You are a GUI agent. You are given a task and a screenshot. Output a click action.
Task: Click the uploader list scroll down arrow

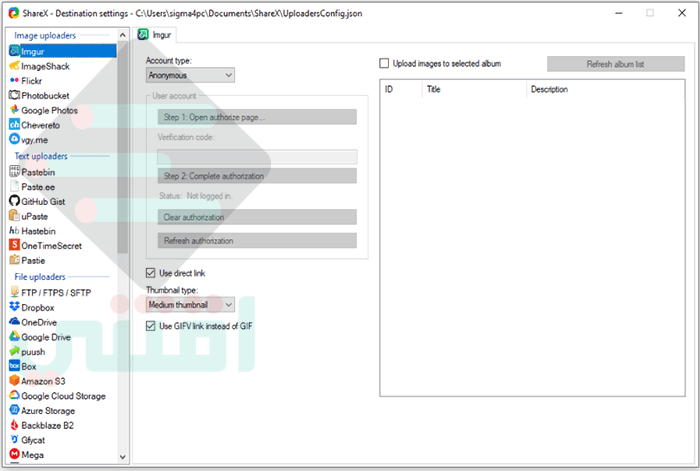point(123,457)
